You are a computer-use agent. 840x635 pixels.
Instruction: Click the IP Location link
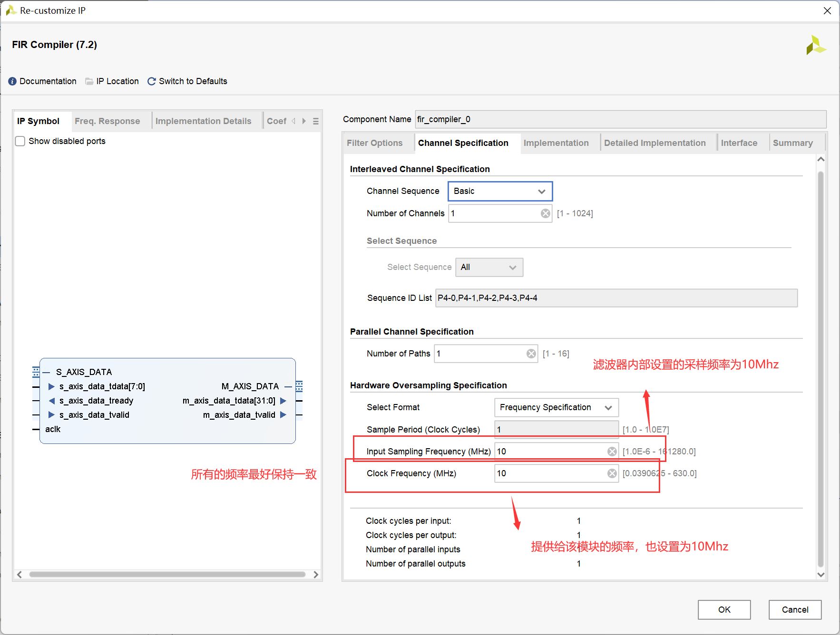tap(117, 81)
